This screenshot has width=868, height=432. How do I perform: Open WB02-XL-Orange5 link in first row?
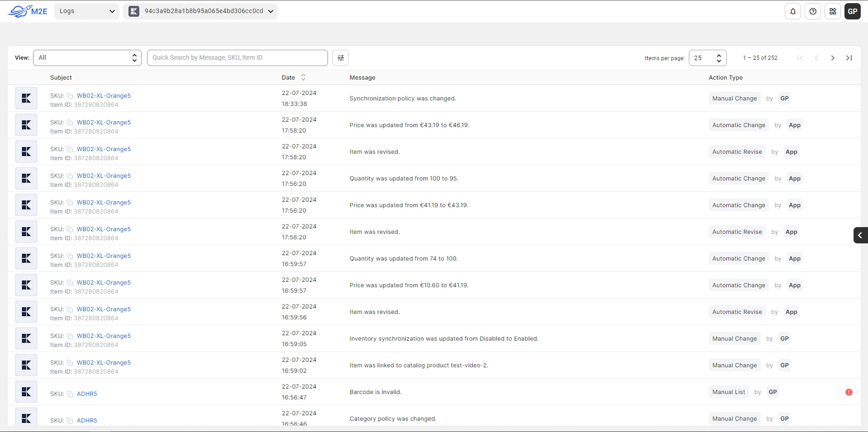tap(104, 96)
